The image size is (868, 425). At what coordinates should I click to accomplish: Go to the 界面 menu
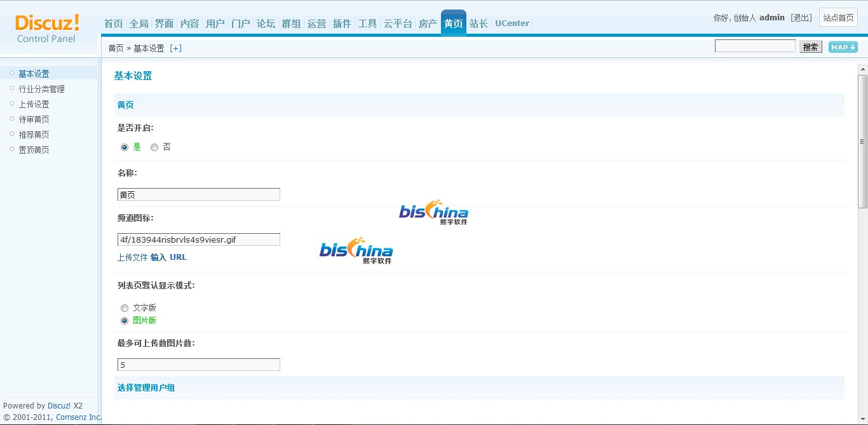click(x=165, y=24)
